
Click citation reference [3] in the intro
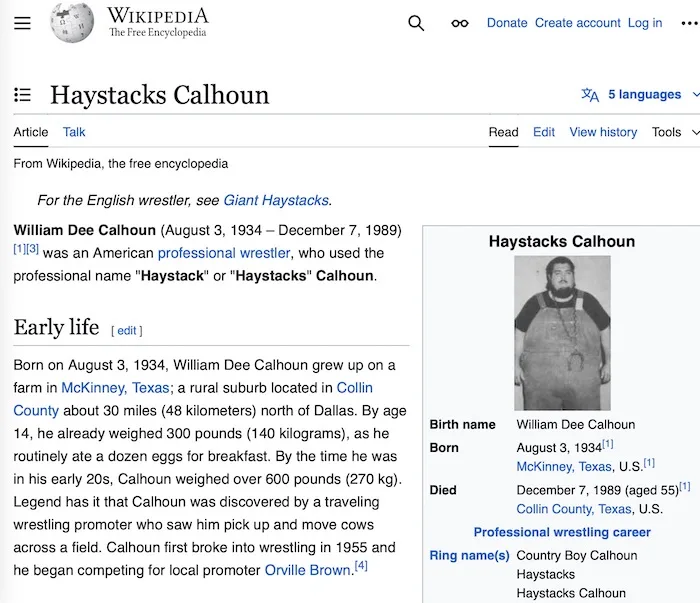click(x=33, y=249)
